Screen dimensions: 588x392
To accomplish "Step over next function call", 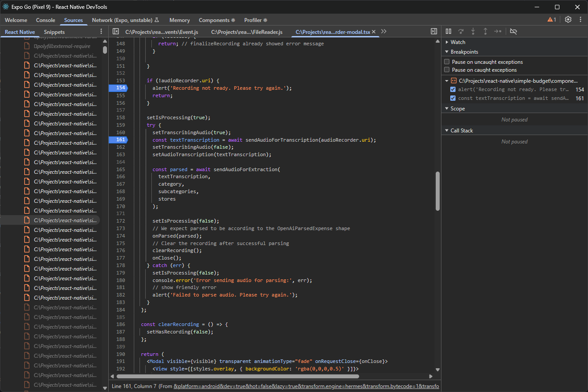I will pos(461,31).
